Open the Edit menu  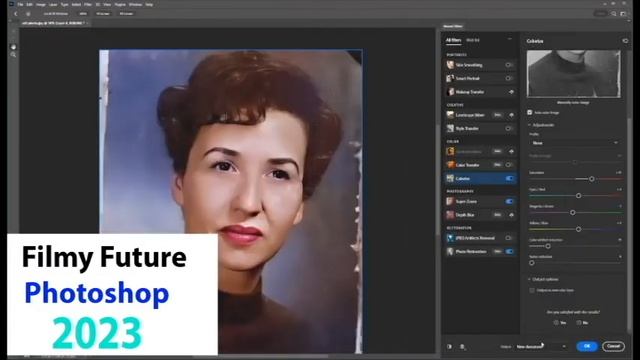coord(30,4)
